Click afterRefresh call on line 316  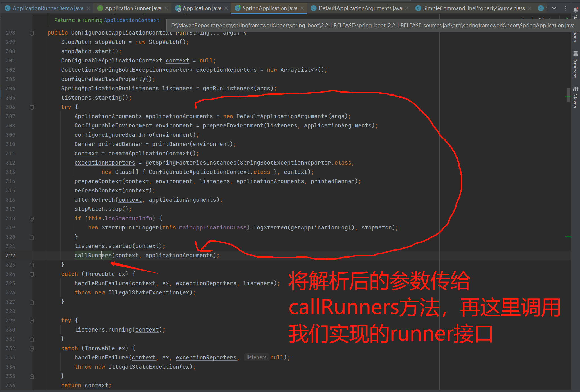click(x=95, y=200)
